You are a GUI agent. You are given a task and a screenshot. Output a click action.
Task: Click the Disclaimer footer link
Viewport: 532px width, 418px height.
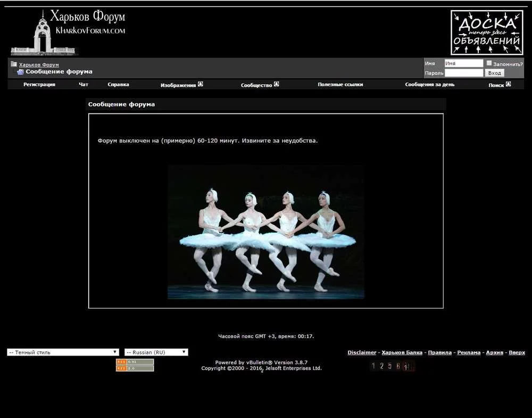[362, 353]
